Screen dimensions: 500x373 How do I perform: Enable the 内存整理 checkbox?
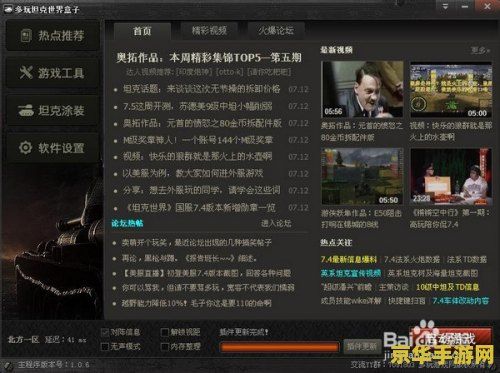(x=165, y=346)
